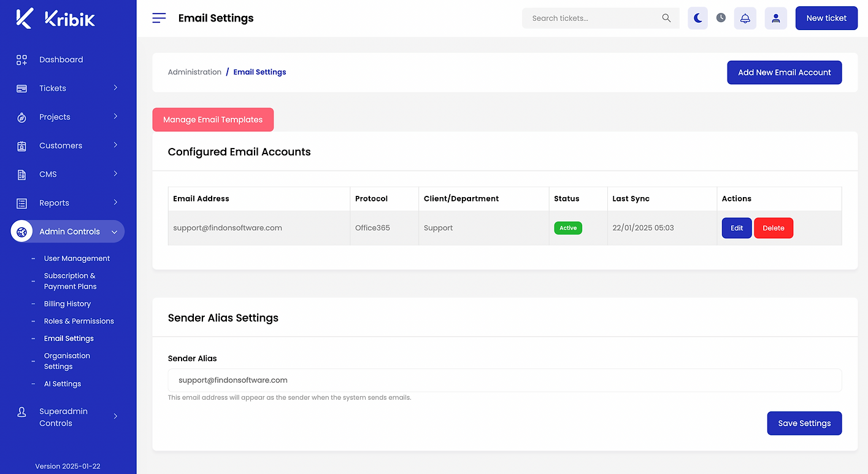Click the Active status badge
This screenshot has width=868, height=474.
(x=568, y=228)
